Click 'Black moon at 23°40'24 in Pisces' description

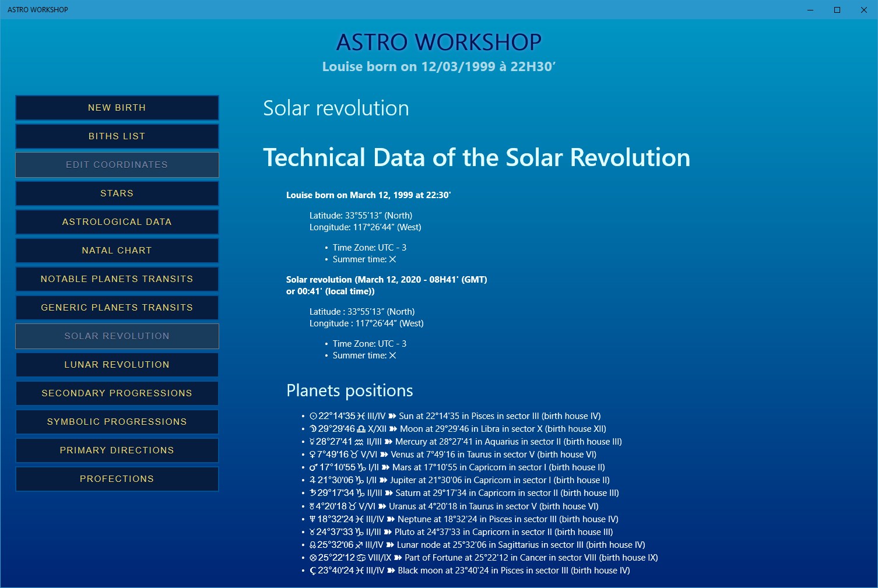514,571
